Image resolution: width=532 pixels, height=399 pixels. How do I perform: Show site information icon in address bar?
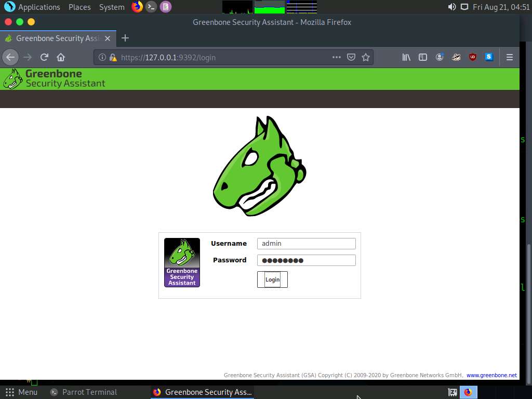pyautogui.click(x=102, y=57)
